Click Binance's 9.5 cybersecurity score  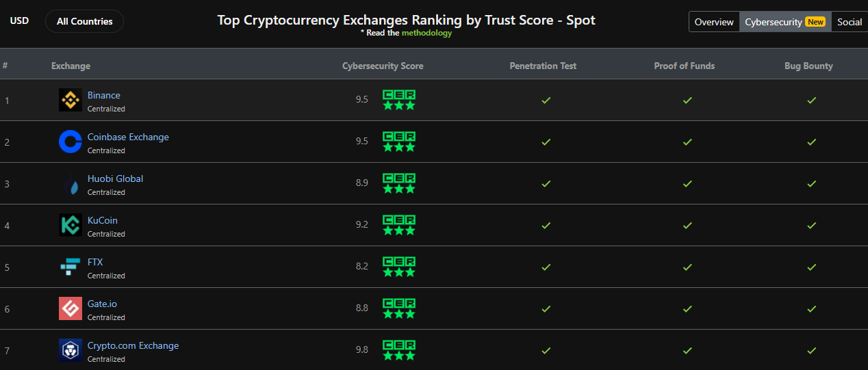pos(362,100)
